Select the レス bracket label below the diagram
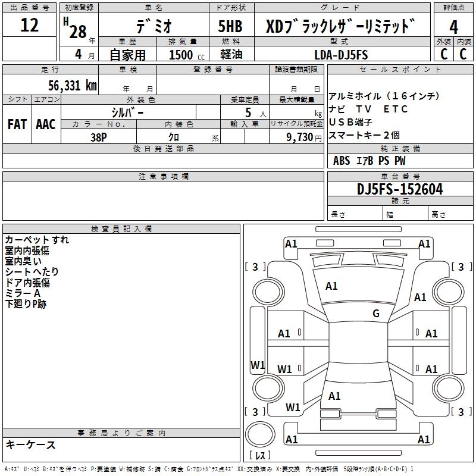This screenshot has height=476, width=476. tap(259, 456)
